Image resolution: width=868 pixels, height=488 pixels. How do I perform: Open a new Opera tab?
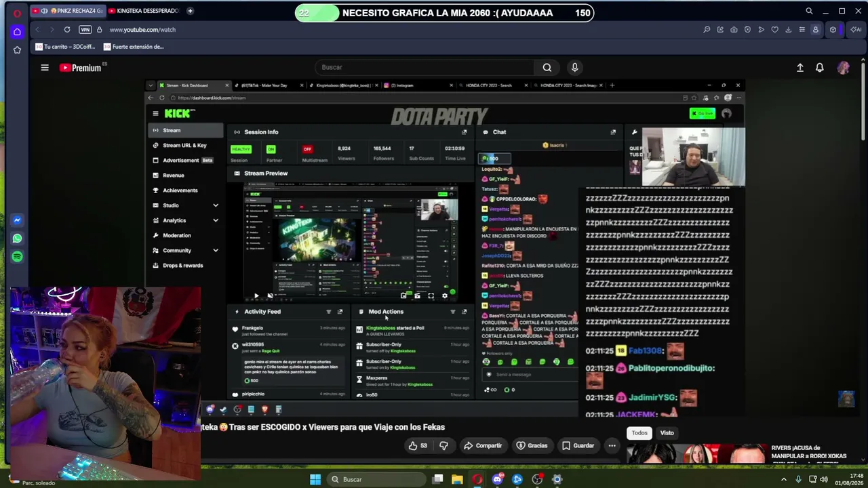coord(190,11)
